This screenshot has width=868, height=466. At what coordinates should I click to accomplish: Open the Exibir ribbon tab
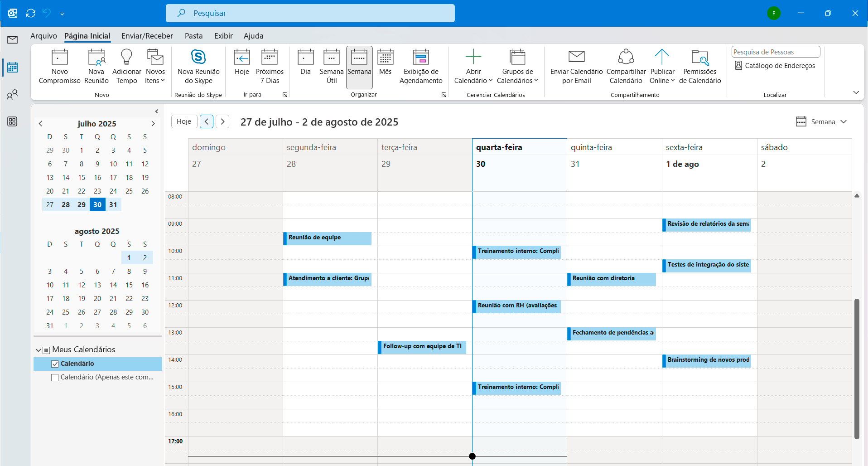point(223,36)
